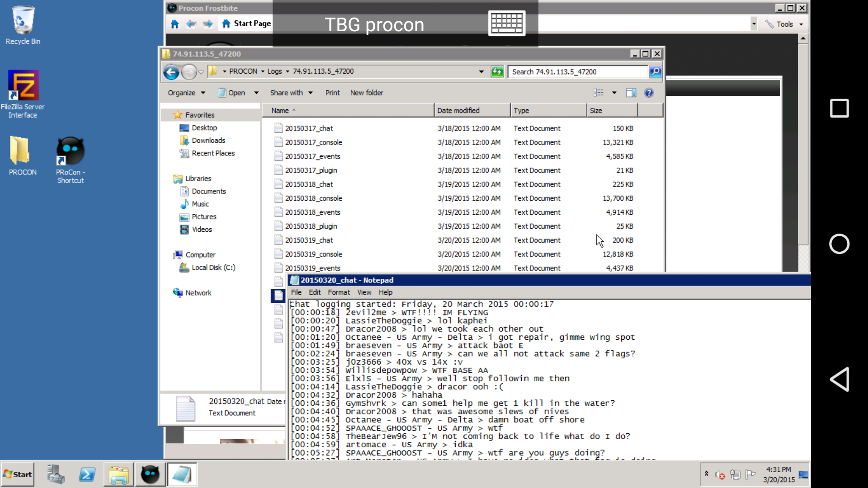
Task: Open the view options dropdown arrow
Action: pos(614,93)
